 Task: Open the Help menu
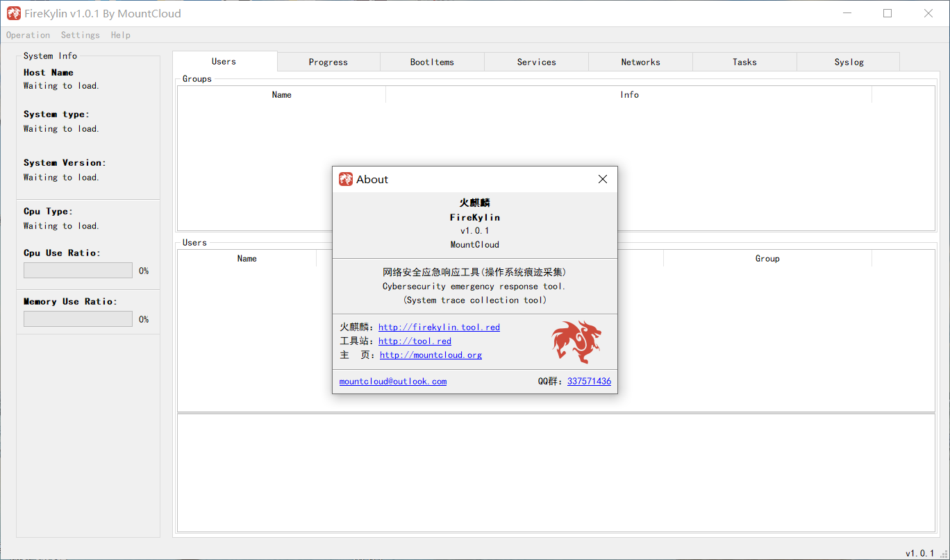click(121, 35)
